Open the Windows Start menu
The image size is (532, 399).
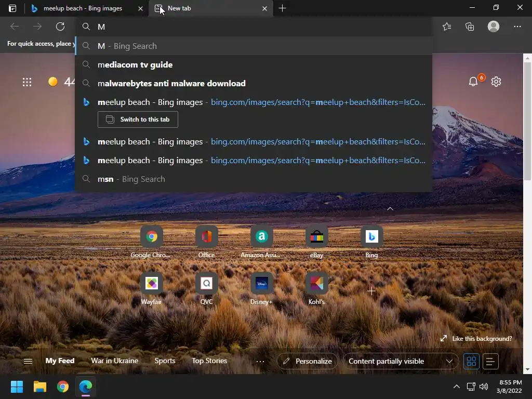coord(17,387)
